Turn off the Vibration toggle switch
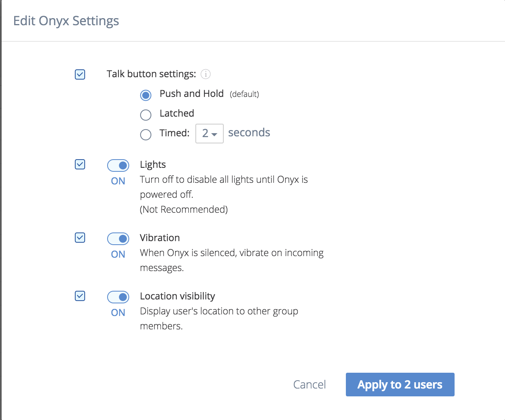 click(118, 239)
